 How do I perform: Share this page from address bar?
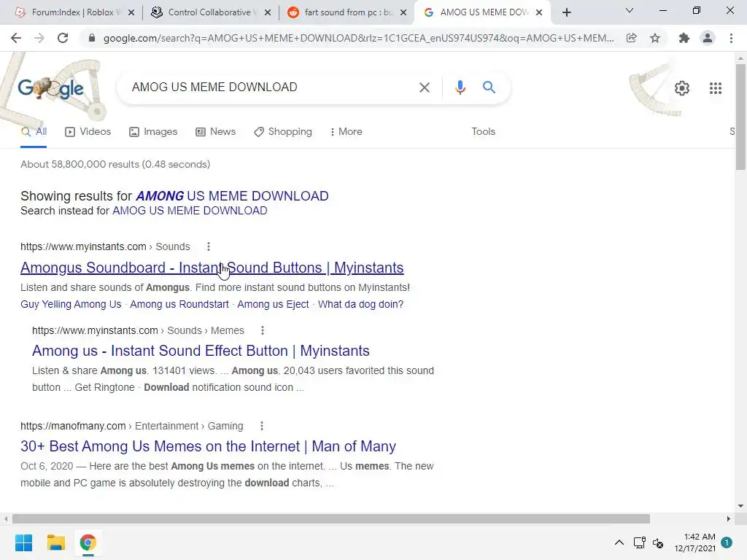[631, 38]
